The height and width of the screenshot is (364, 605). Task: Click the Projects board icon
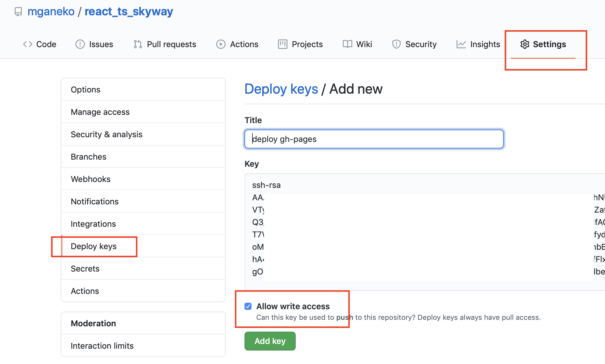283,44
